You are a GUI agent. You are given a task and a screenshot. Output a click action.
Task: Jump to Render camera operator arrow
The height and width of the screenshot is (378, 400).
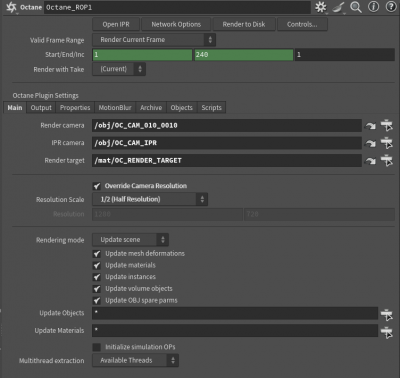[x=370, y=126]
